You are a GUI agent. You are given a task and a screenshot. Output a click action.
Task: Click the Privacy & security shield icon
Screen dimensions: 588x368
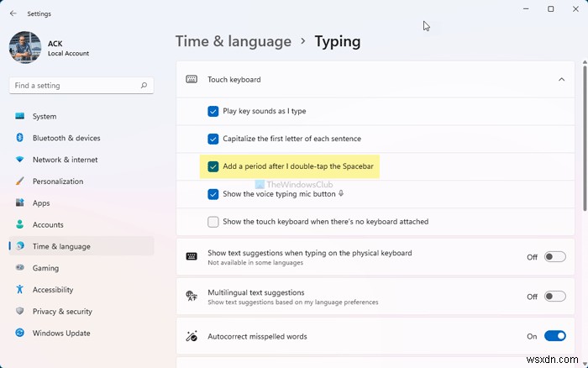[x=20, y=311]
